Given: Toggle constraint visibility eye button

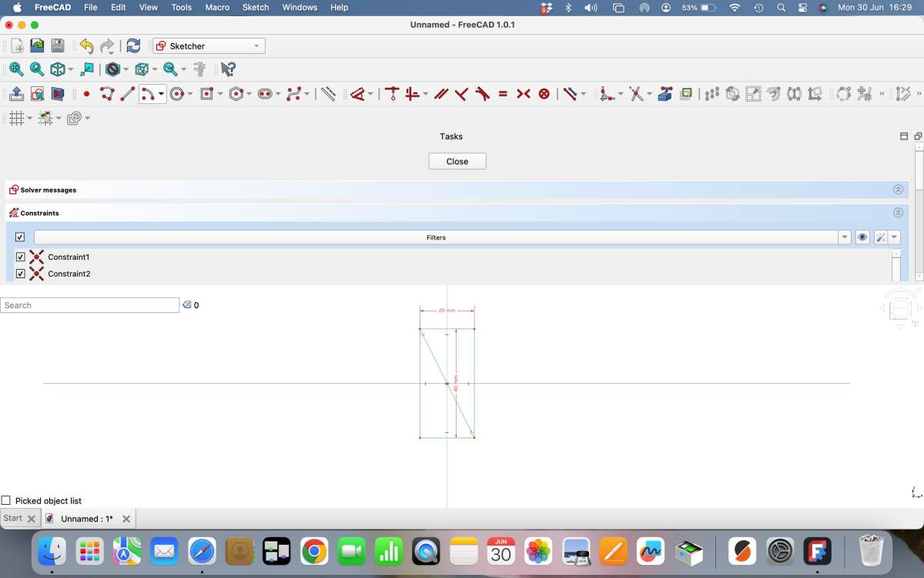Looking at the screenshot, I should pyautogui.click(x=862, y=237).
